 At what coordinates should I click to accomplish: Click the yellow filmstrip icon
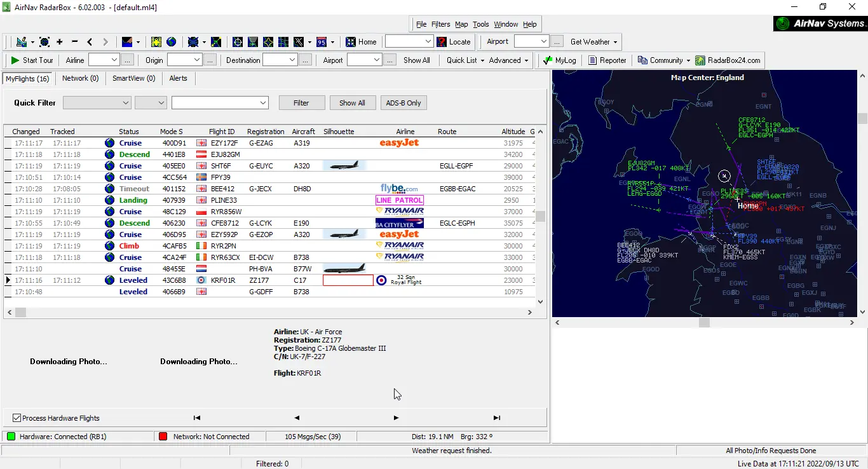click(156, 42)
